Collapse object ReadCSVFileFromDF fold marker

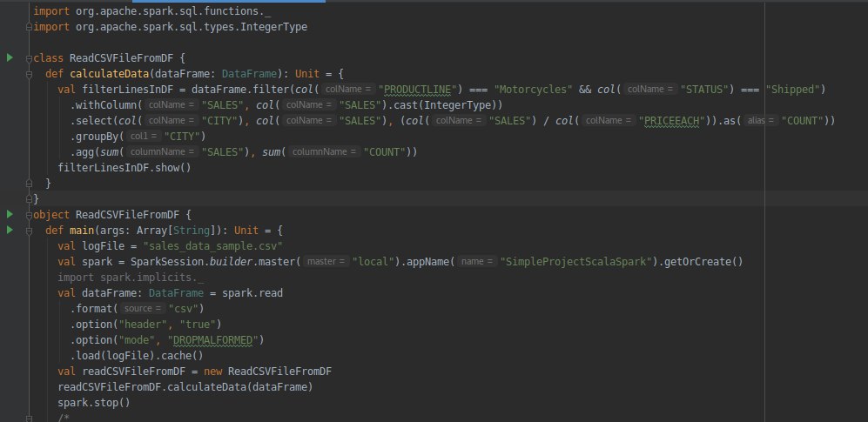(30, 215)
